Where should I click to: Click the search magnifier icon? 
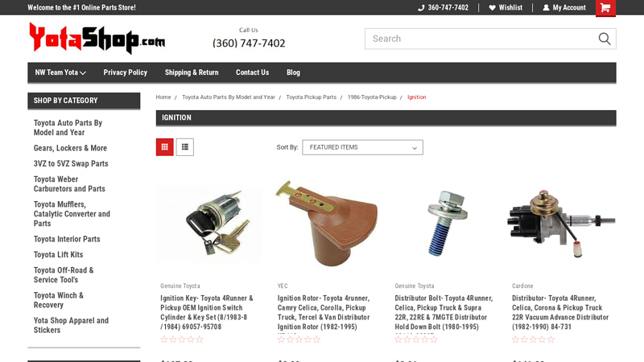tap(605, 39)
